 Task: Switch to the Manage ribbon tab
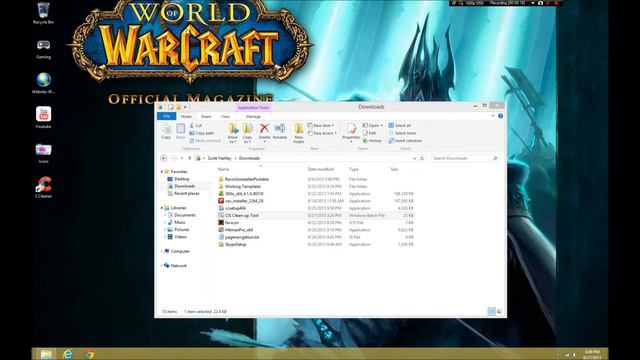click(253, 116)
